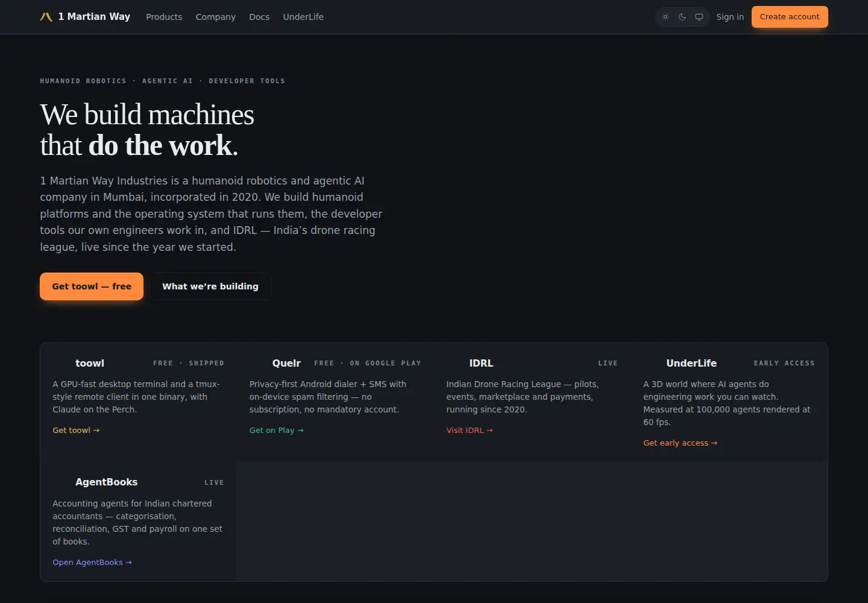Enable dark theme via the moon icon
The width and height of the screenshot is (868, 603).
tap(682, 17)
